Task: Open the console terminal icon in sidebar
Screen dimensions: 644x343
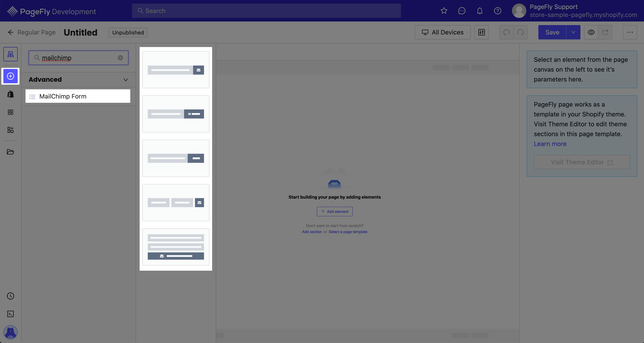Action: (11, 314)
